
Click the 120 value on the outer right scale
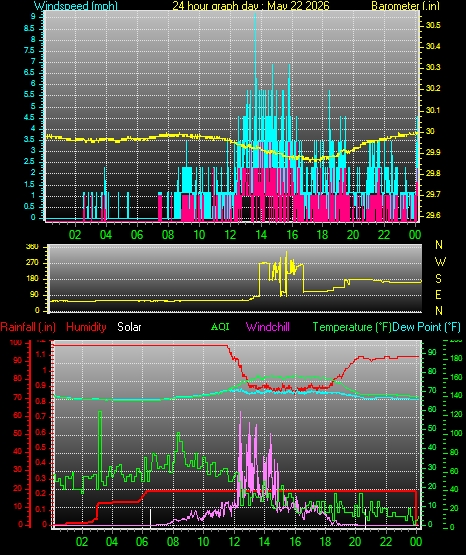coord(456,414)
